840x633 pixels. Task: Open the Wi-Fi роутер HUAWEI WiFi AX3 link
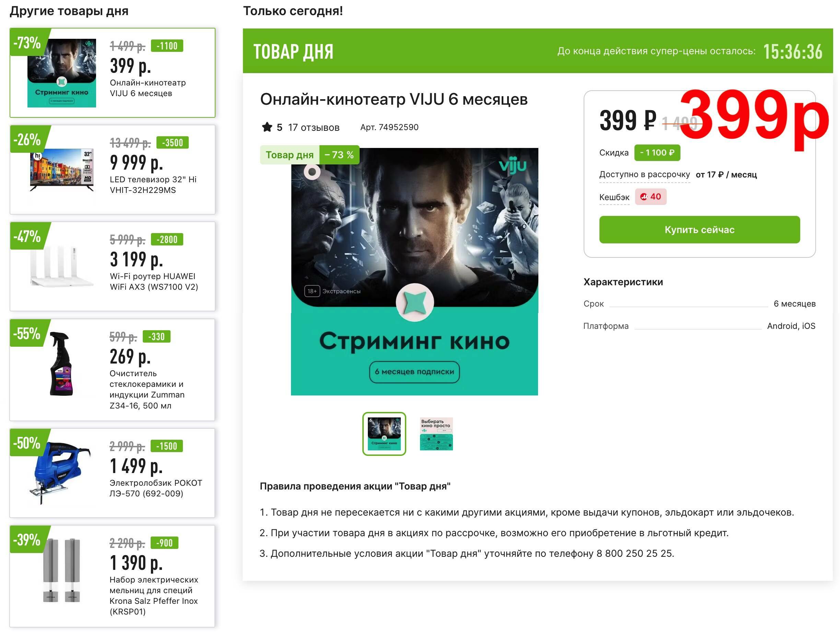click(154, 281)
